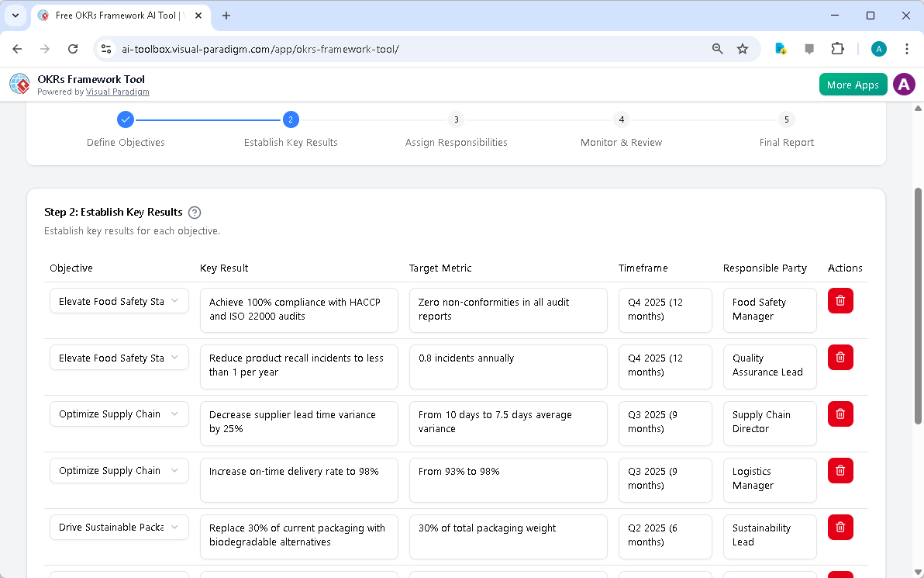The width and height of the screenshot is (924, 578).
Task: Edit the Target Metric field showing 0.8 incidents annually
Action: click(x=508, y=366)
